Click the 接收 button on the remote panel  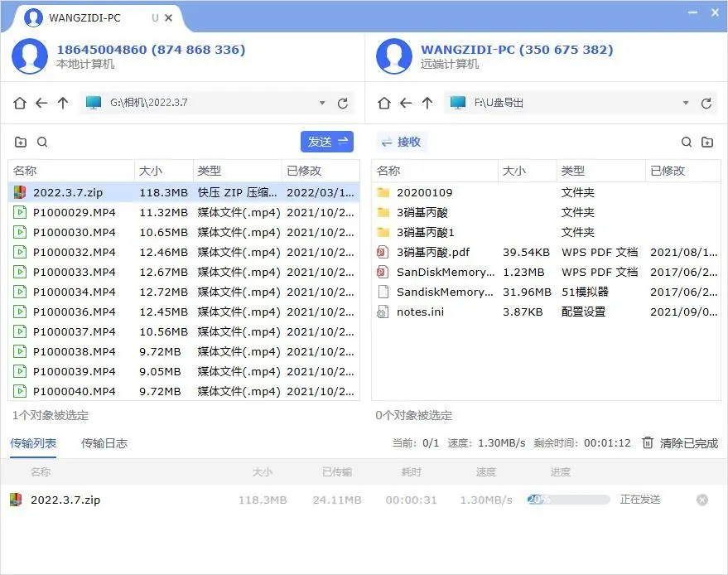point(402,141)
